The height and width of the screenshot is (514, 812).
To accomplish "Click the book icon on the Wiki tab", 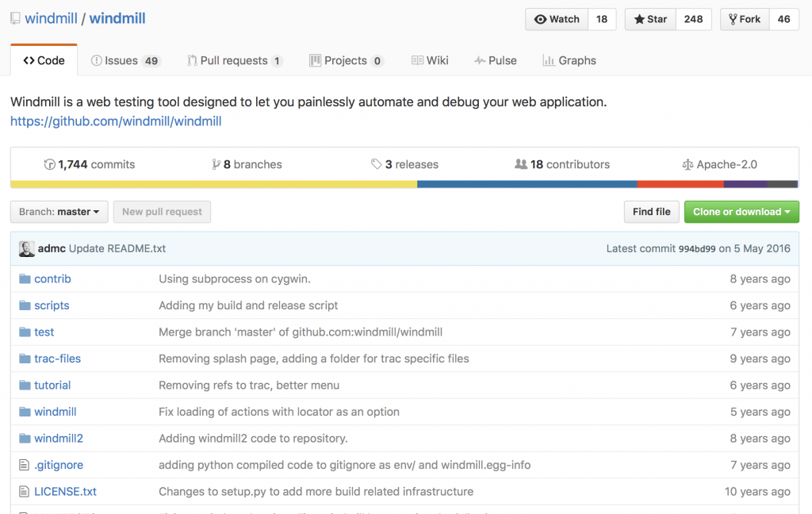I will 416,59.
